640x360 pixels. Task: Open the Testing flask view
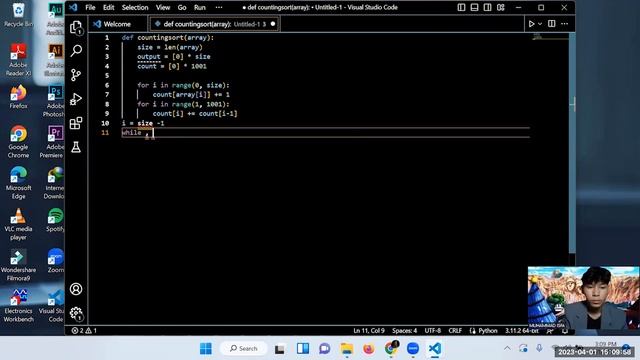click(76, 147)
